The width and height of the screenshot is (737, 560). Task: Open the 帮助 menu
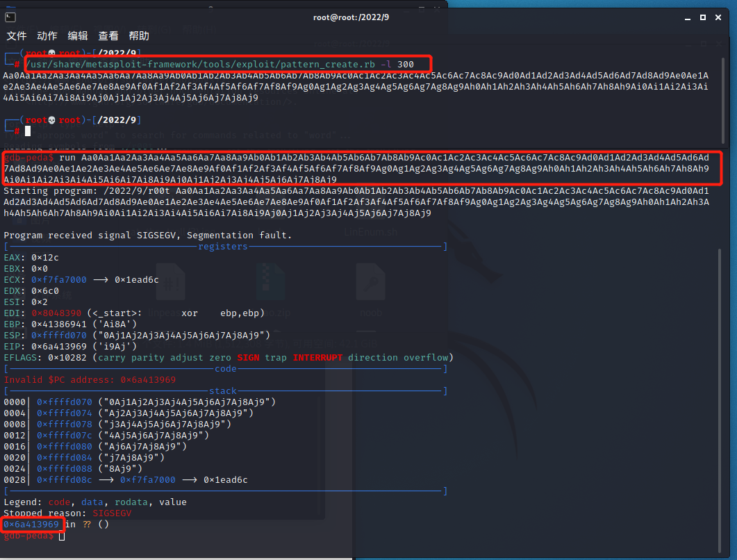[x=139, y=35]
